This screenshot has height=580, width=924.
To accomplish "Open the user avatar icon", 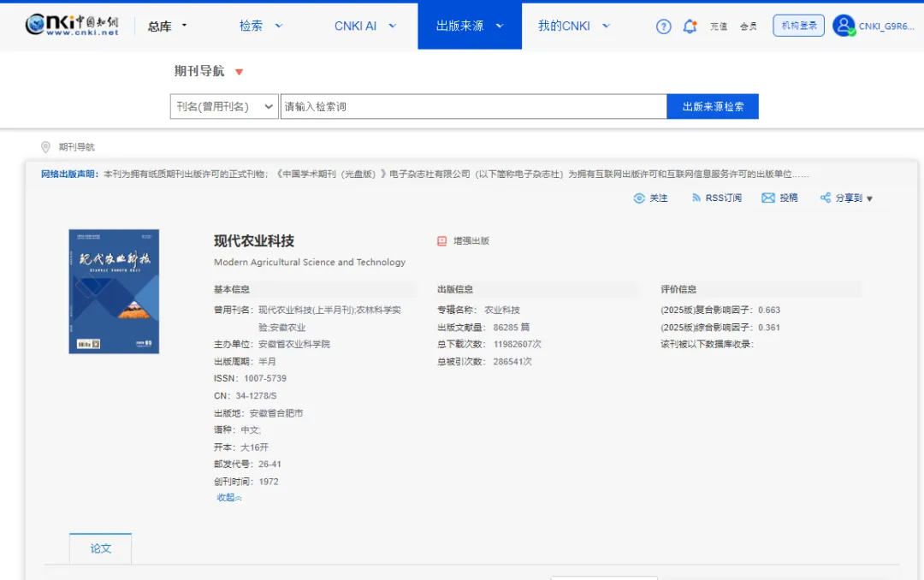I will 844,26.
